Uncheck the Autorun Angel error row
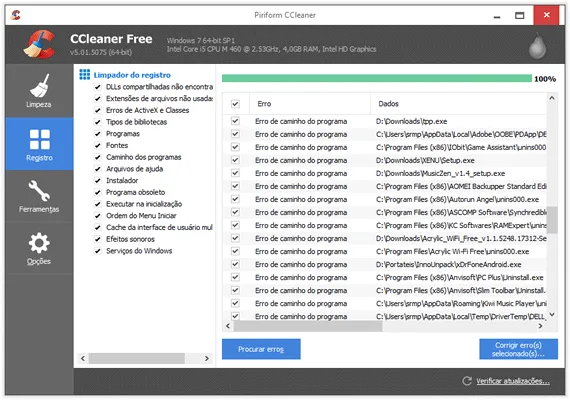The image size is (570, 400). [x=235, y=199]
